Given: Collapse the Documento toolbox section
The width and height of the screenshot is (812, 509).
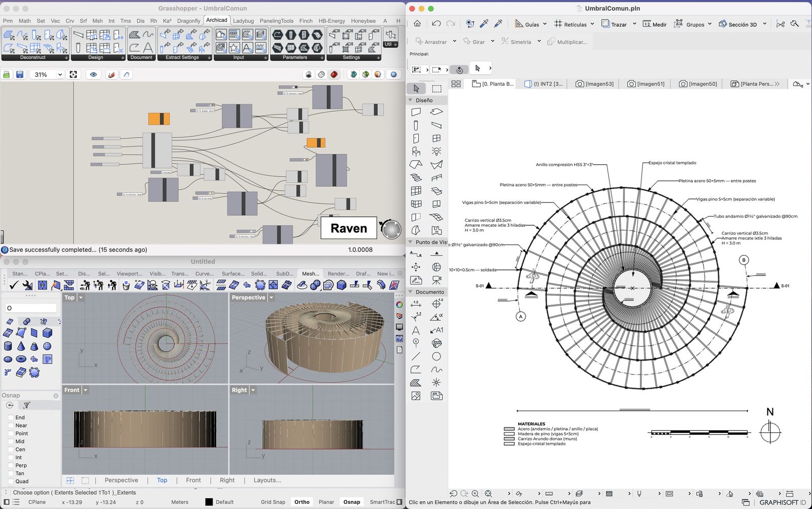Looking at the screenshot, I should (411, 292).
